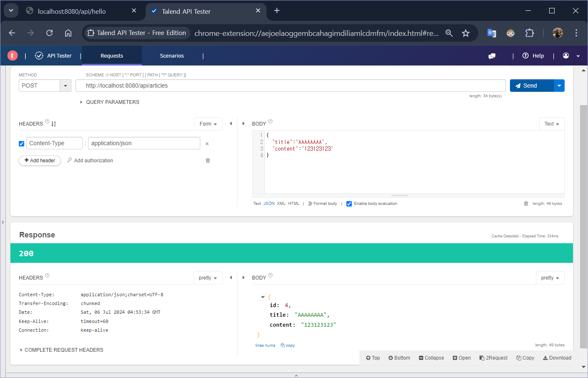
Task: Clear request body with trash icon
Action: tap(526, 204)
